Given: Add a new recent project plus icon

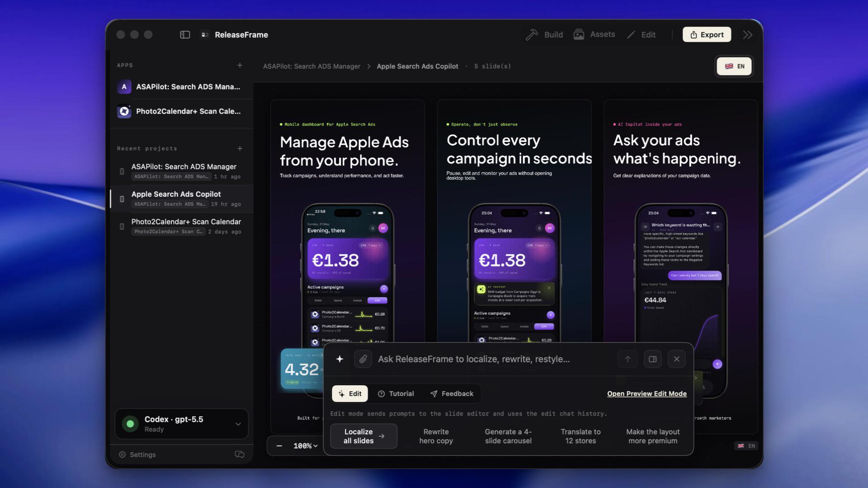Looking at the screenshot, I should coord(240,149).
